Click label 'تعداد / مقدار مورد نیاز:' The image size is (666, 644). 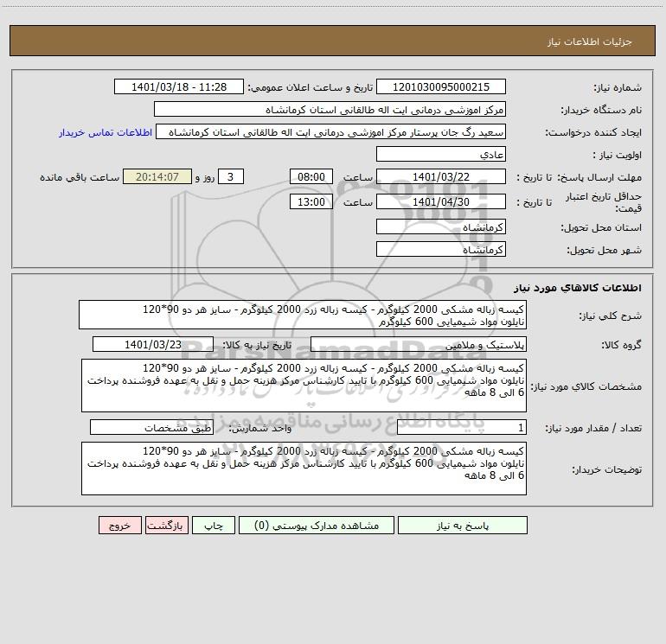(x=593, y=429)
